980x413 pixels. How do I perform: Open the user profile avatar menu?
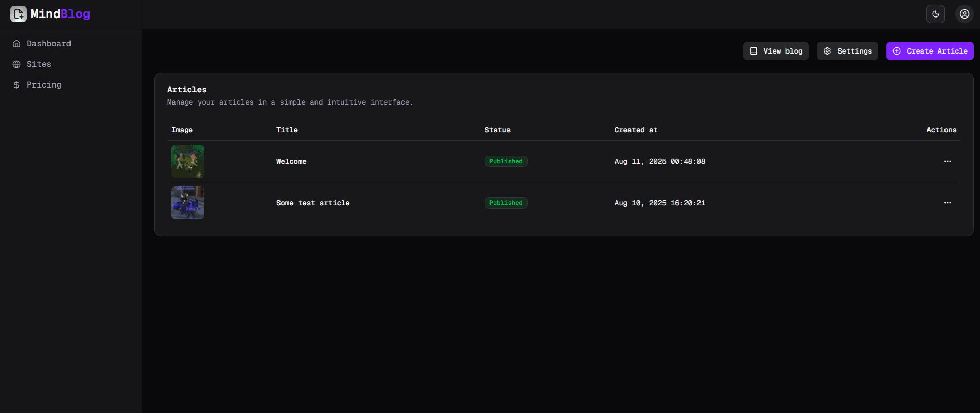tap(964, 14)
